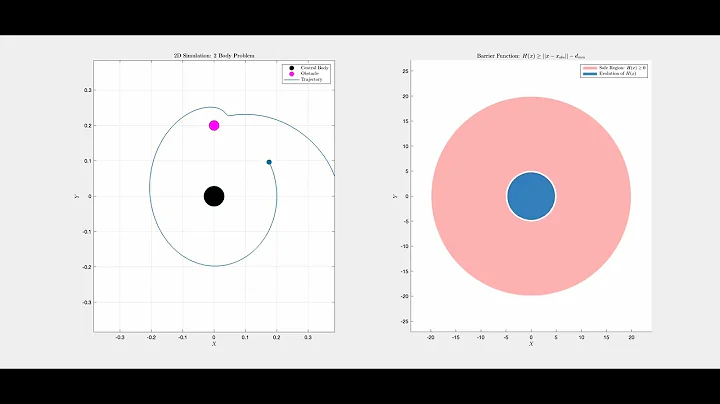Image resolution: width=720 pixels, height=404 pixels.
Task: Select the "Obstacle" legend label
Action: [309, 73]
